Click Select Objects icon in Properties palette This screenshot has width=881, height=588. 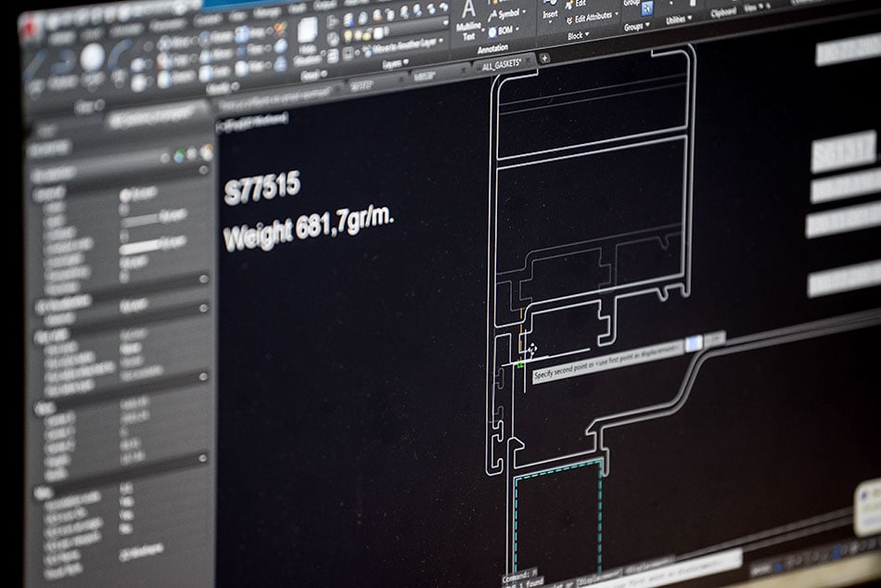(193, 153)
